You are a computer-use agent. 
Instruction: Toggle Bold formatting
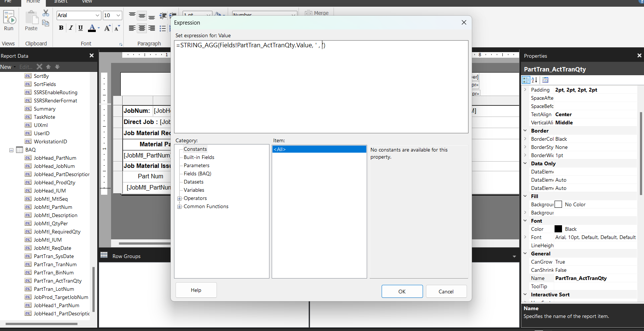[61, 28]
